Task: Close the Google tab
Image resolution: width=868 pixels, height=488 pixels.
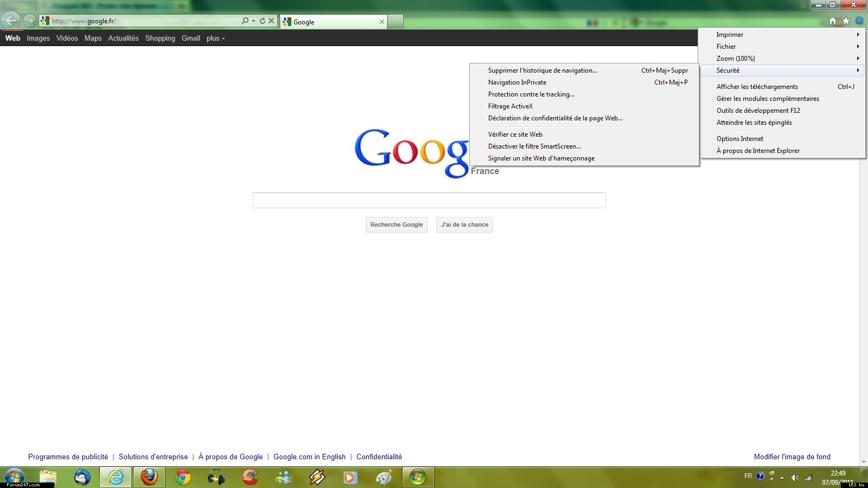Action: [x=382, y=22]
